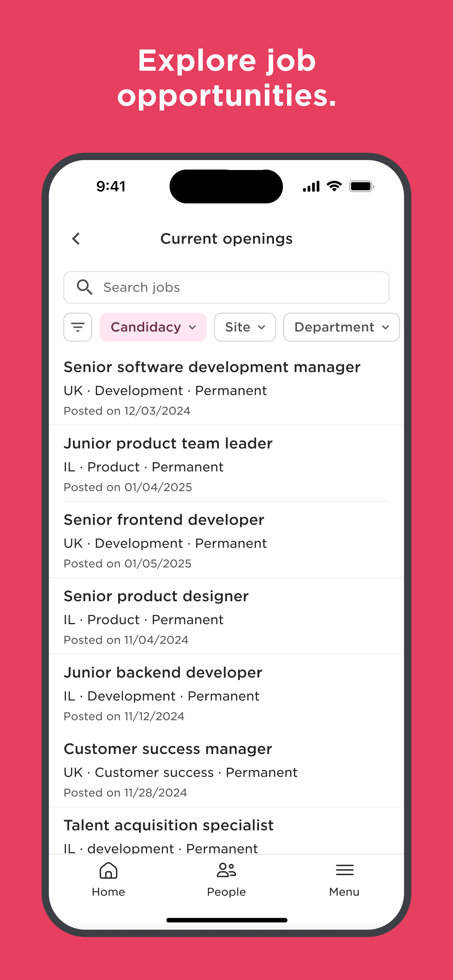Expand the Site filter dropdown
453x980 pixels.
245,327
